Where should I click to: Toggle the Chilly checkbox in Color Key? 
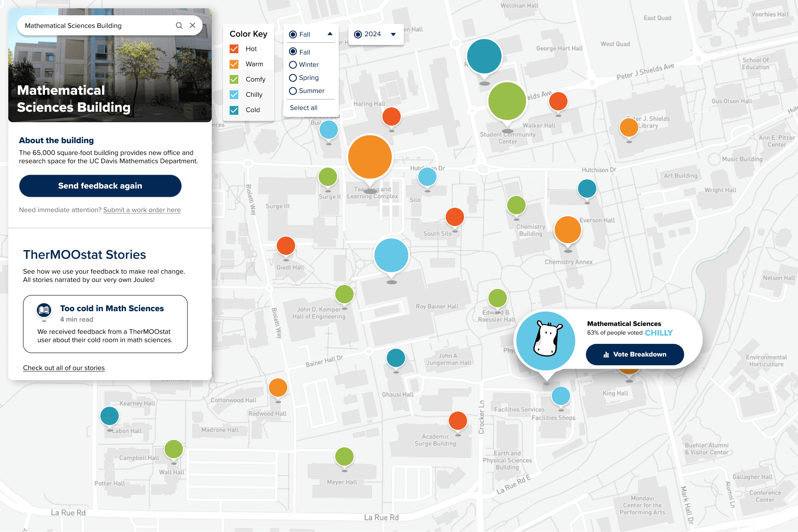[234, 95]
